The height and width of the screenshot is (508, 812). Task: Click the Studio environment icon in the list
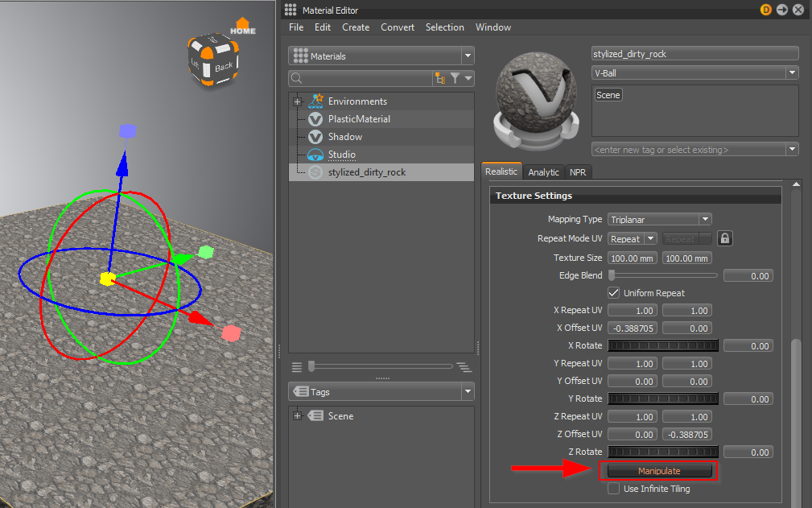[x=314, y=155]
